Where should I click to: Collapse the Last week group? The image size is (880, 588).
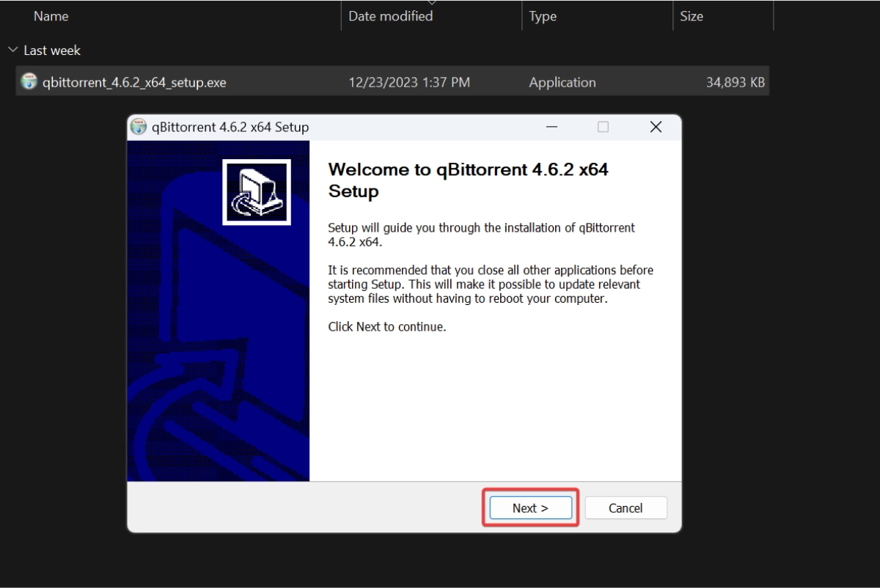point(12,50)
